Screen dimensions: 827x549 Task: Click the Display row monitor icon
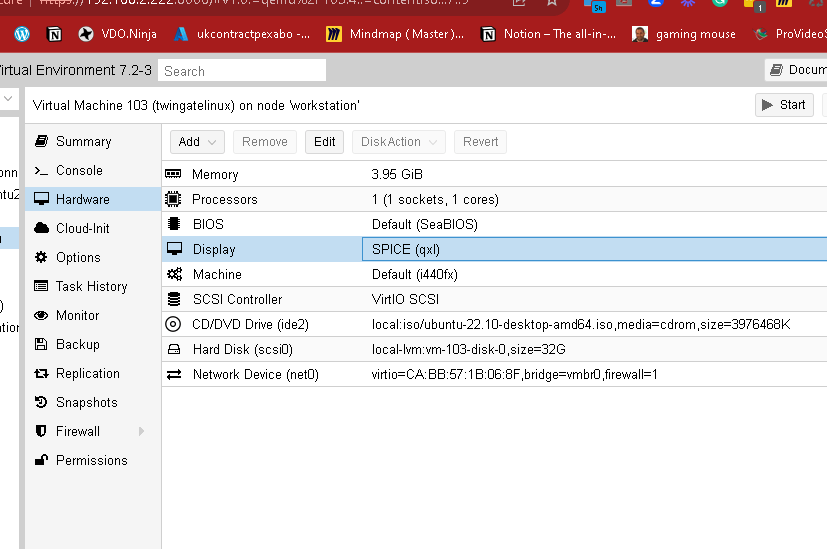(x=174, y=248)
